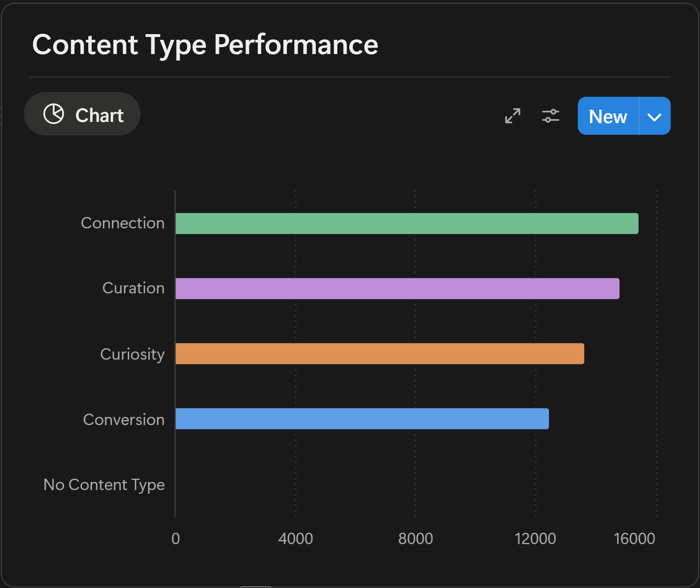Viewport: 700px width, 588px height.
Task: Open the New button's attached arrow menu
Action: (x=654, y=116)
